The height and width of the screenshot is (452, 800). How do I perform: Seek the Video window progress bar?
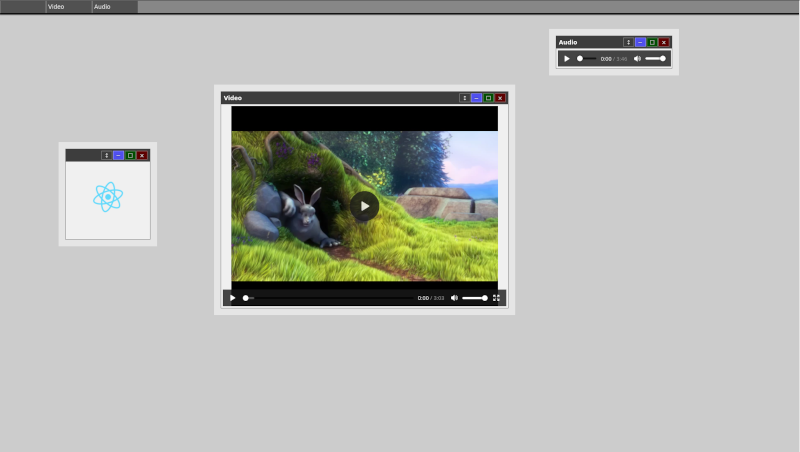329,298
